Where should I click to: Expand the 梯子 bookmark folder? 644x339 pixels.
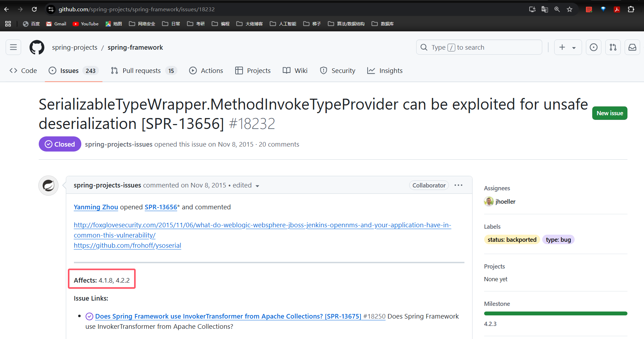click(312, 24)
